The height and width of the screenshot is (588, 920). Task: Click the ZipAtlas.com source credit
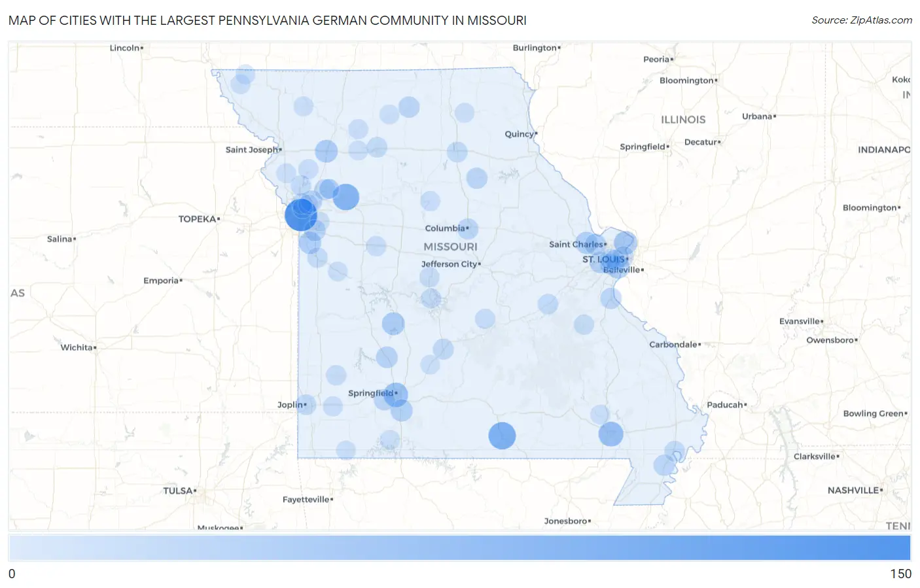tap(862, 20)
